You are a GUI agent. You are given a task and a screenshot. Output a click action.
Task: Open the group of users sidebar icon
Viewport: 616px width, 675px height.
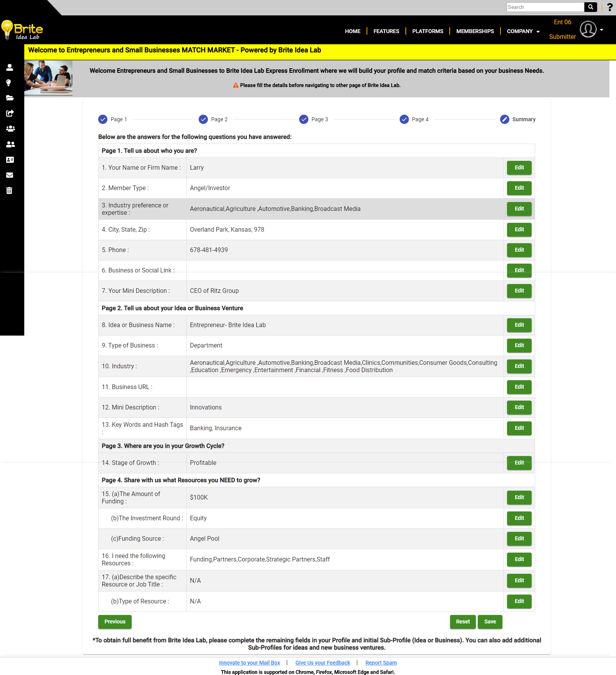click(10, 129)
